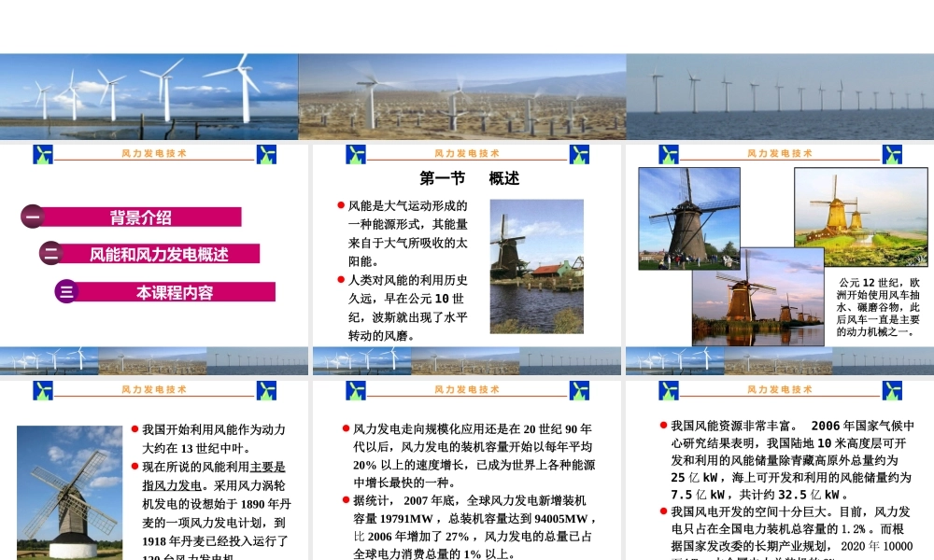Click the circled 二 number badge

click(x=51, y=253)
